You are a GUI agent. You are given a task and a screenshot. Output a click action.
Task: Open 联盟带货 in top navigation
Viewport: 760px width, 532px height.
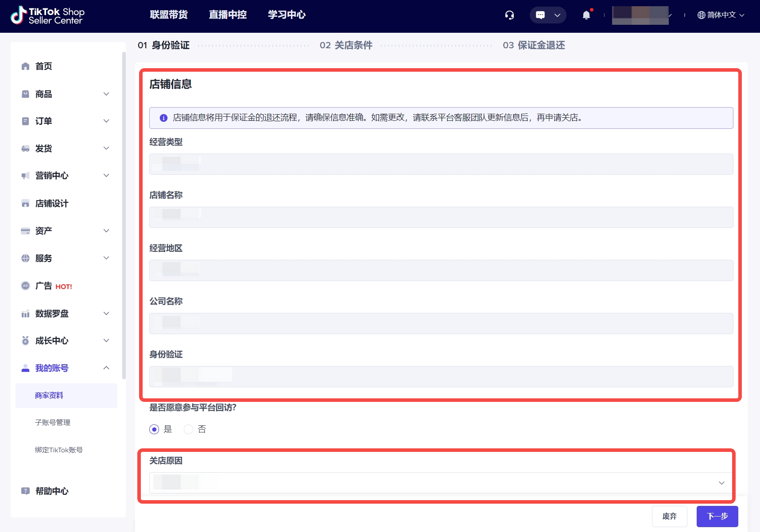click(x=169, y=15)
